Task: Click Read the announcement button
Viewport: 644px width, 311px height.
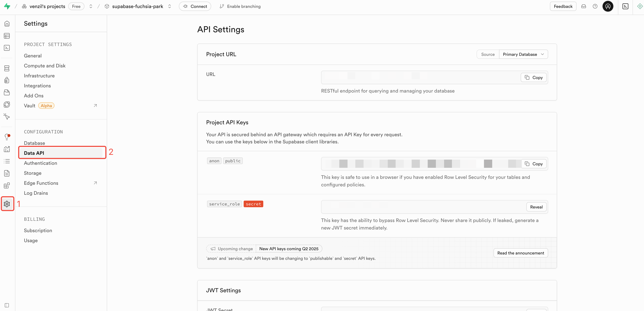Action: click(520, 253)
